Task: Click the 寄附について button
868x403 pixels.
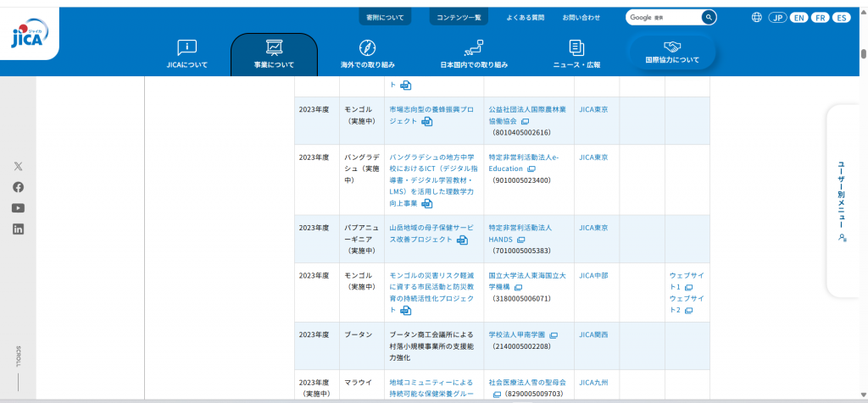Action: click(x=385, y=17)
